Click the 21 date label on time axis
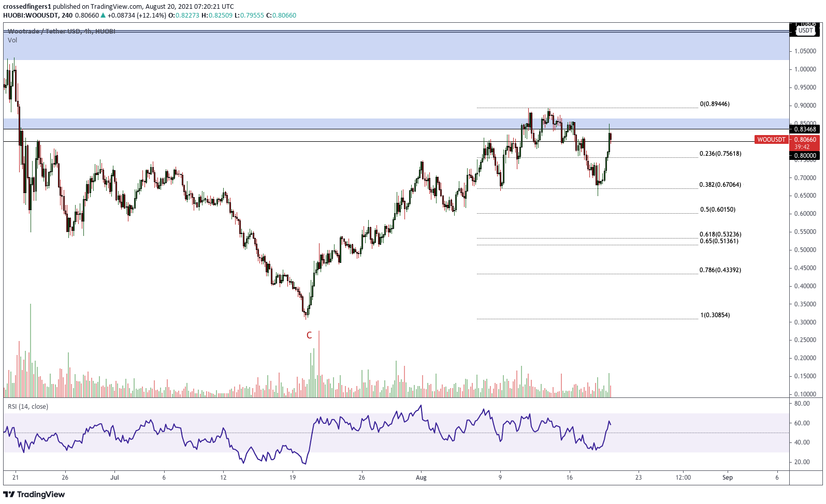Image resolution: width=826 pixels, height=504 pixels. pyautogui.click(x=16, y=478)
